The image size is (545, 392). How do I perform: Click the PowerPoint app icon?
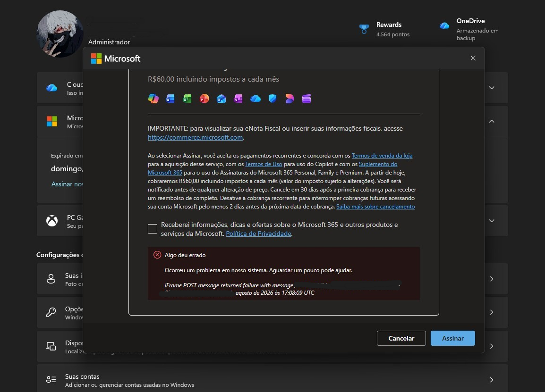click(204, 99)
